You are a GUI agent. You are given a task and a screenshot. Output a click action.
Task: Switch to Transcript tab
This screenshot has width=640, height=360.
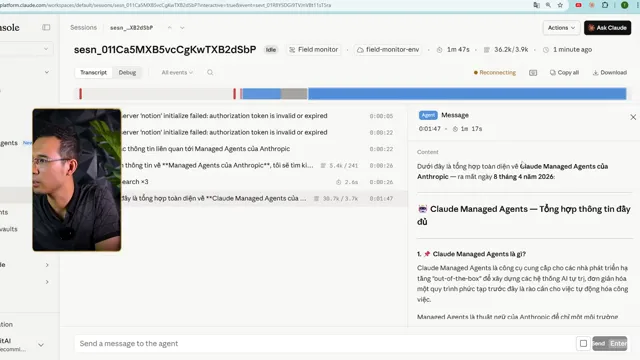point(93,72)
